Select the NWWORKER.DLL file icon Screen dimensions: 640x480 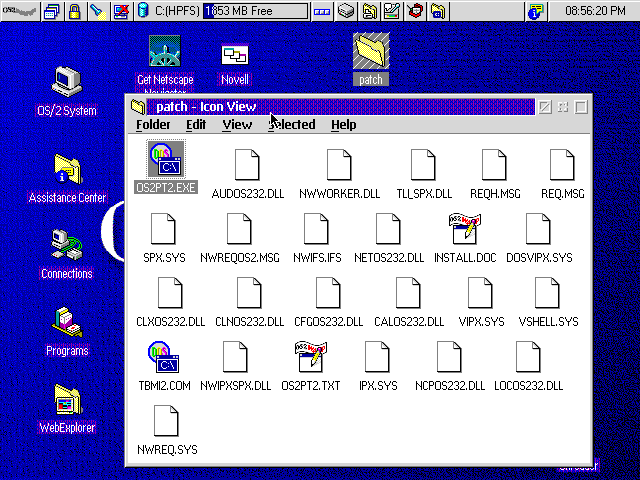(339, 165)
